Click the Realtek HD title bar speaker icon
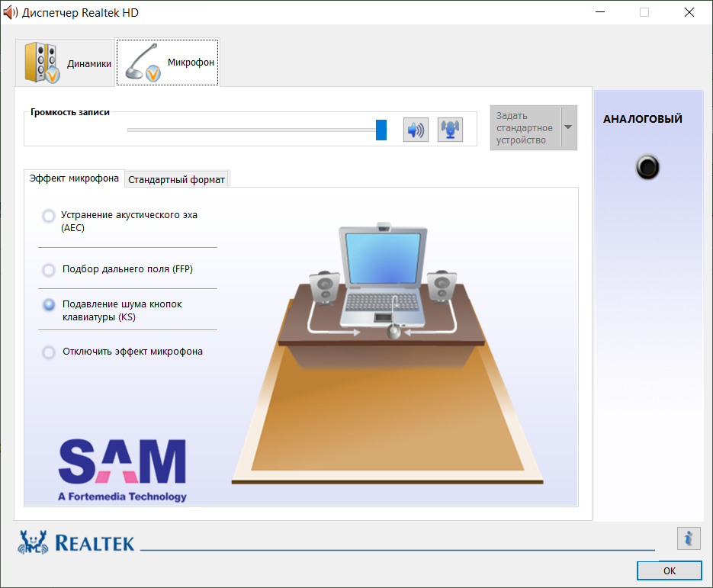The image size is (713, 588). point(10,12)
